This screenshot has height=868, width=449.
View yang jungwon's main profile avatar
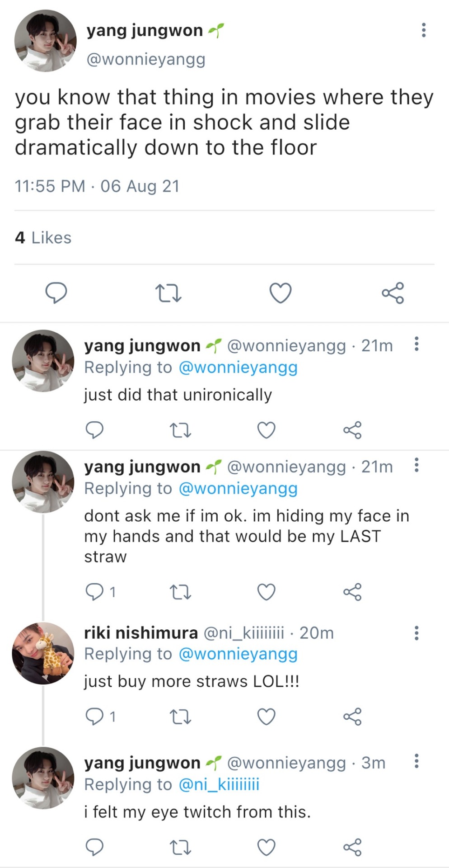coord(45,41)
